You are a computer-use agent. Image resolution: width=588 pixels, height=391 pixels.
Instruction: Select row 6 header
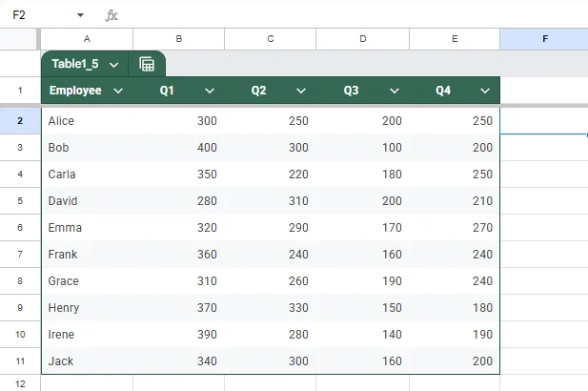(x=20, y=227)
